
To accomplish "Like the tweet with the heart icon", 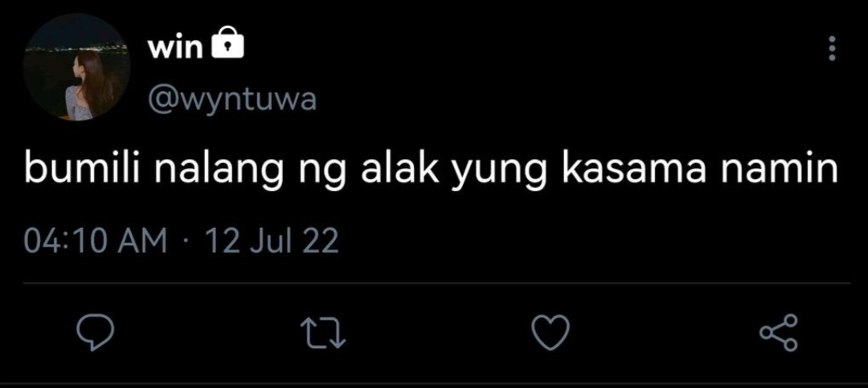I will click(x=551, y=333).
